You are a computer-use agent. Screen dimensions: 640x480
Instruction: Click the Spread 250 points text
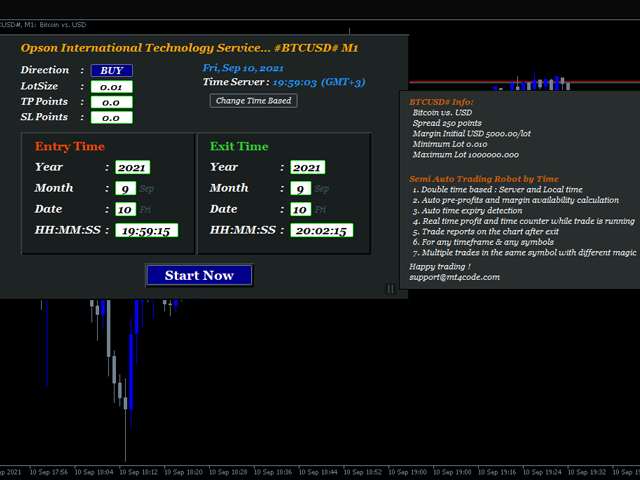(x=447, y=123)
